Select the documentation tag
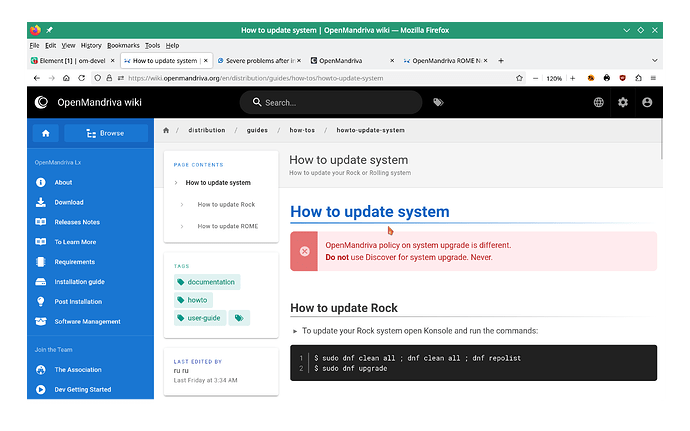The width and height of the screenshot is (690, 431). (x=207, y=282)
